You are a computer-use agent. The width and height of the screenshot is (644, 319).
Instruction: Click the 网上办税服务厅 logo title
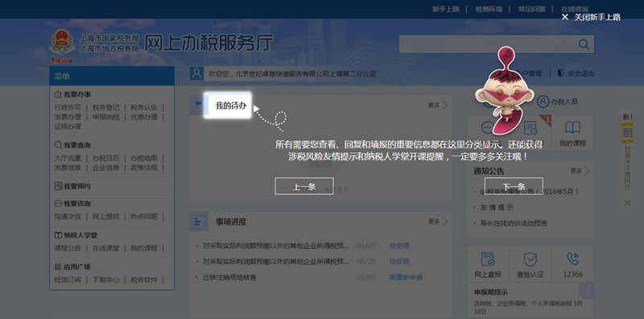click(x=209, y=43)
